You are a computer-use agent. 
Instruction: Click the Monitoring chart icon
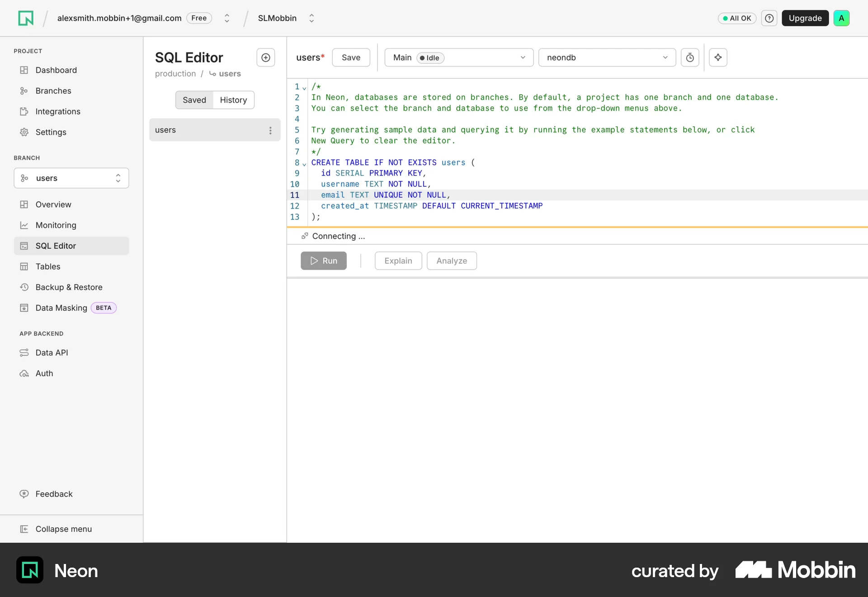(24, 225)
